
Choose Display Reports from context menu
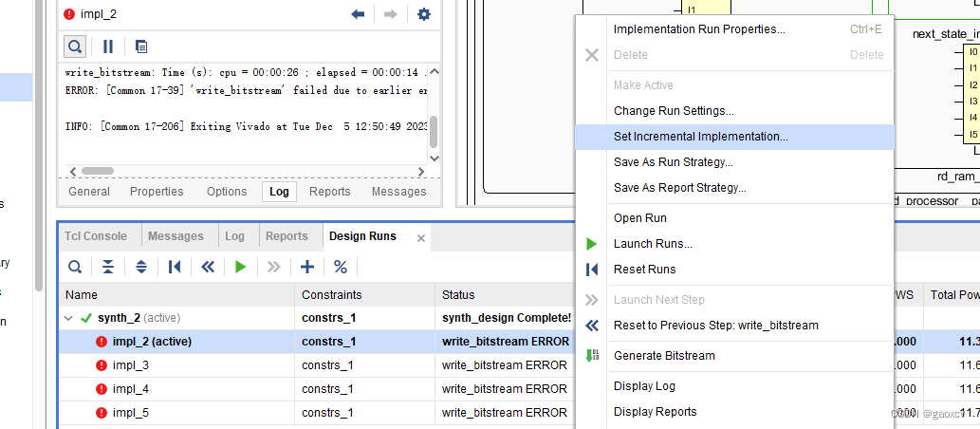point(734,412)
